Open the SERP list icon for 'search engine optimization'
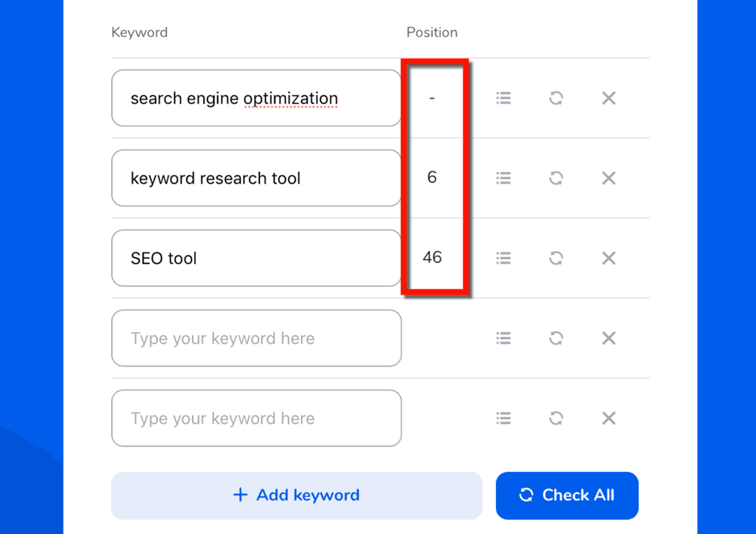Image resolution: width=756 pixels, height=534 pixels. pyautogui.click(x=503, y=97)
